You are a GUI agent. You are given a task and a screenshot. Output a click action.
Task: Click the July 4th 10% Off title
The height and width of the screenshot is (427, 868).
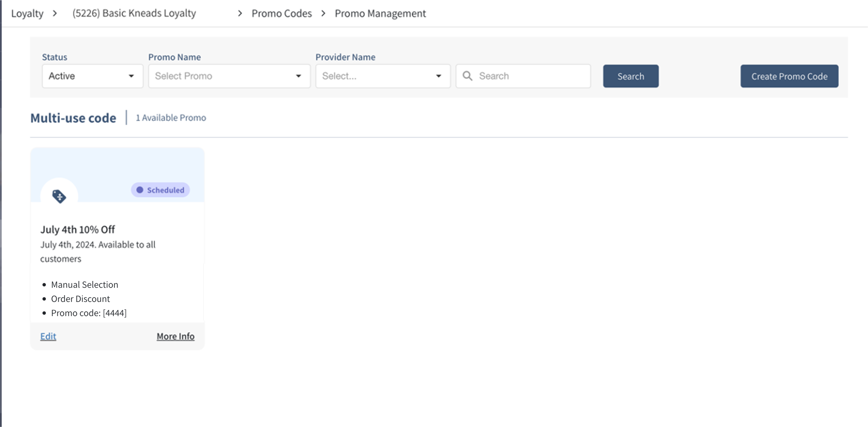tap(77, 230)
